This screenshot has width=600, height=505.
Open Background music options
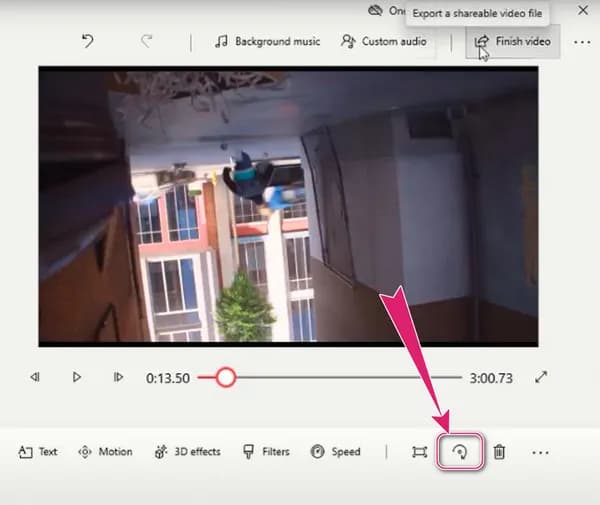pos(268,42)
